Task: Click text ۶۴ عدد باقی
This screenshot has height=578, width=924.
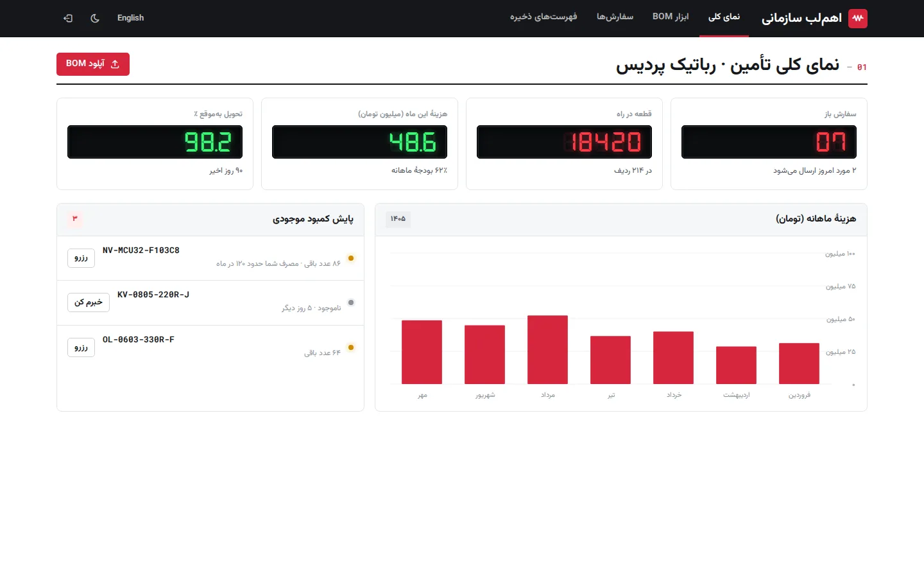Action: tap(322, 353)
